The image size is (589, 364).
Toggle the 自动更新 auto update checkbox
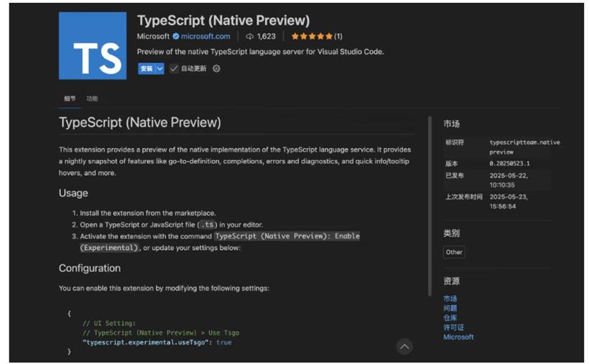(174, 68)
